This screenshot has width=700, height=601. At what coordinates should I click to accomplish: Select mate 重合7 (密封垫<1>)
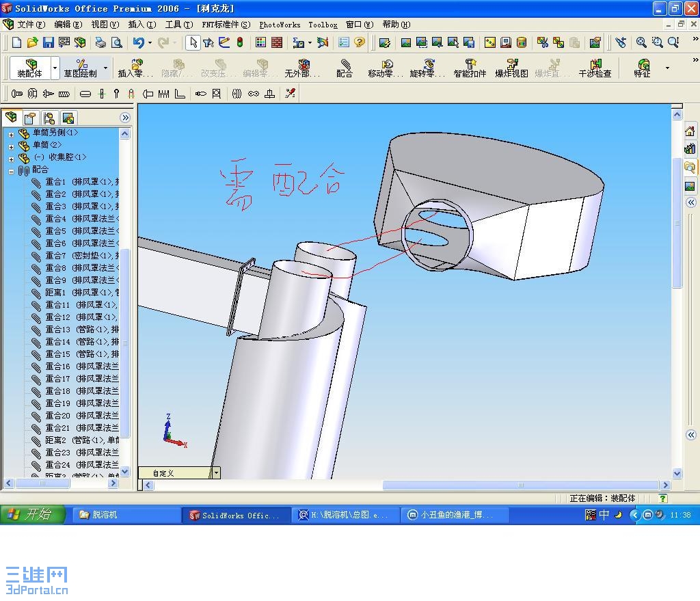75,256
